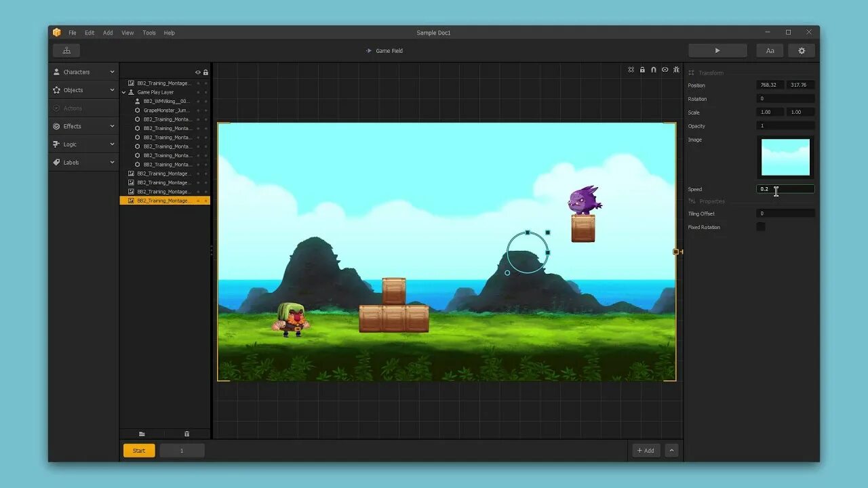Image resolution: width=868 pixels, height=488 pixels.
Task: Click the image icon of the highlighted BB2_Training_Montage row
Action: (x=132, y=201)
